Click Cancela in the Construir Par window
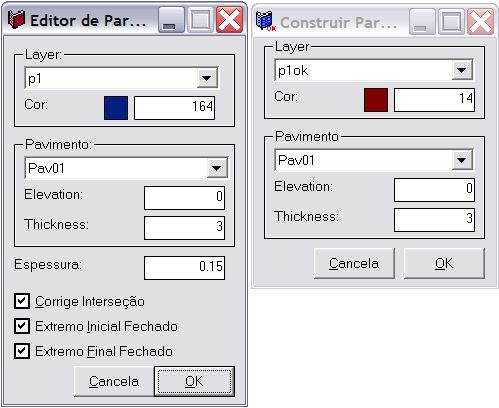The width and height of the screenshot is (499, 408). point(354,263)
